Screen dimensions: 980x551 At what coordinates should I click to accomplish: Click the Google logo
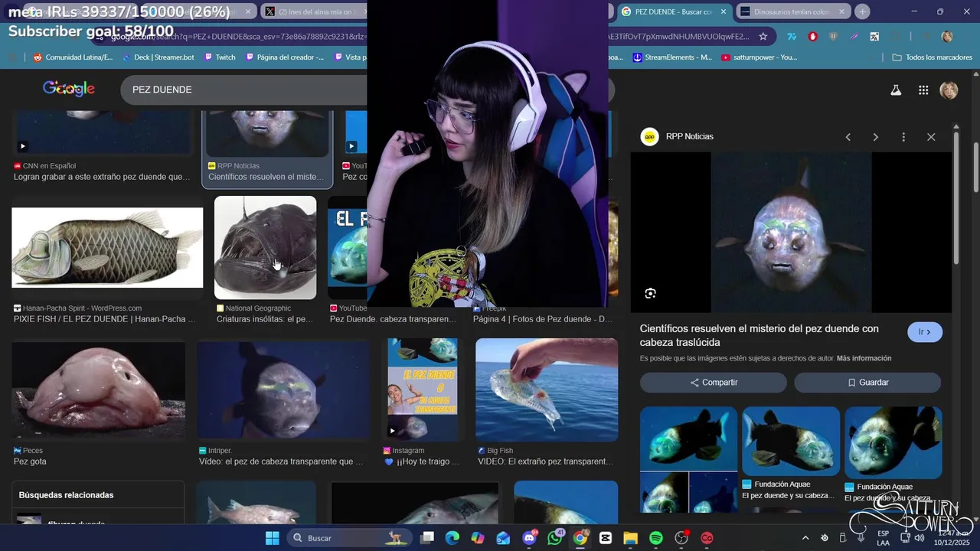[69, 89]
